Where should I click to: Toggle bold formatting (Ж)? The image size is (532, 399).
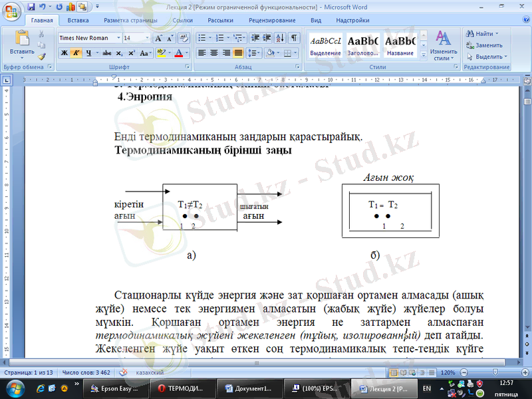pyautogui.click(x=65, y=53)
